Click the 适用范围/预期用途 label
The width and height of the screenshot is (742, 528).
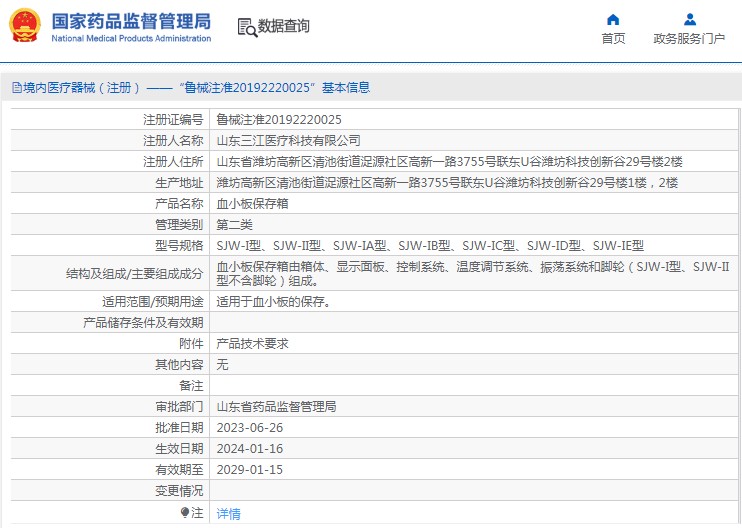tap(153, 301)
